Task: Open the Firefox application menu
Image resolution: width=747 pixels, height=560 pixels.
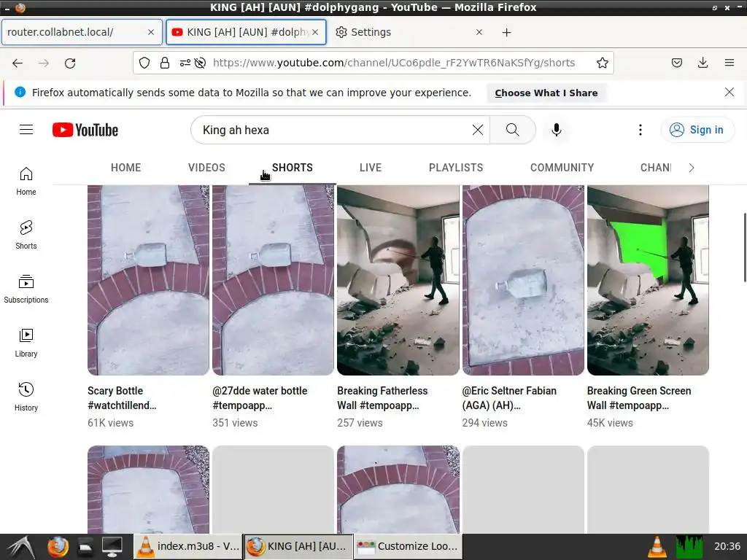Action: 729,63
